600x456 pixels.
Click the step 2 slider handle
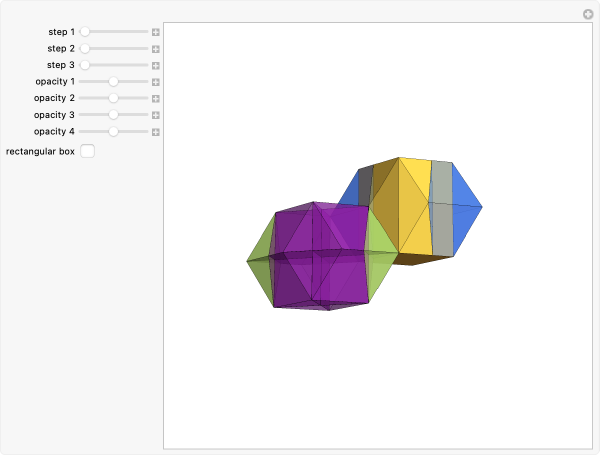[x=85, y=48]
